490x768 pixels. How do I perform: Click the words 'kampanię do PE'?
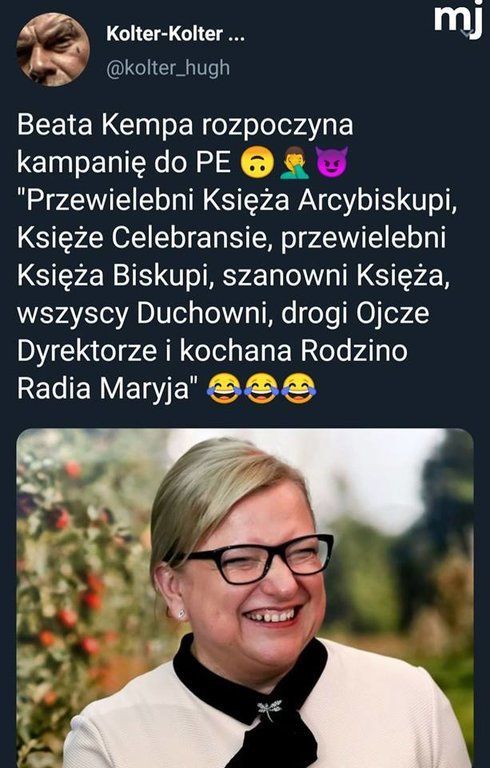124,164
